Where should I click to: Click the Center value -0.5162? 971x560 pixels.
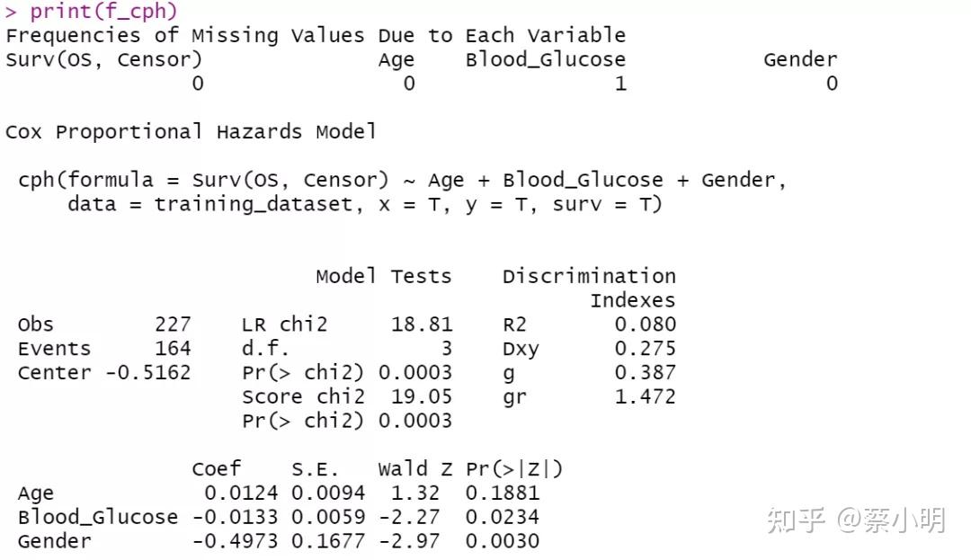coord(148,373)
